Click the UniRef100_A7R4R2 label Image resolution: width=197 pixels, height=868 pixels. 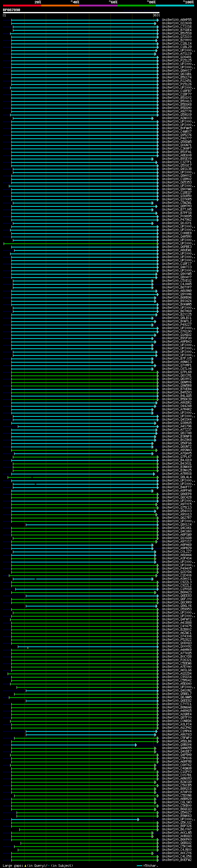coord(177,409)
